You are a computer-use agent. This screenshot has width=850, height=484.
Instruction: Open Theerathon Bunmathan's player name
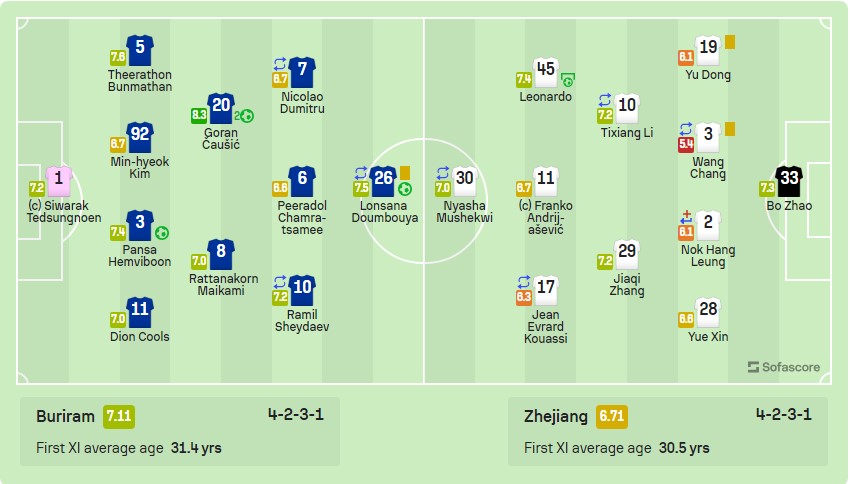pos(140,81)
